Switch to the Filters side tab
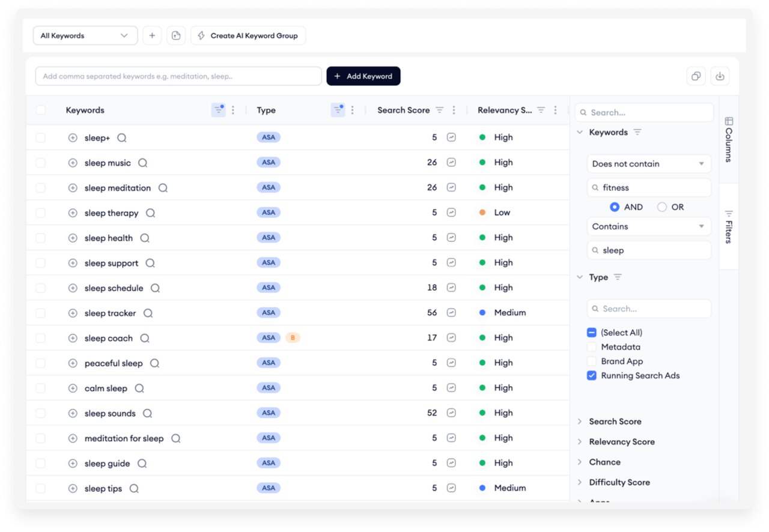This screenshot has height=532, width=769. click(729, 226)
